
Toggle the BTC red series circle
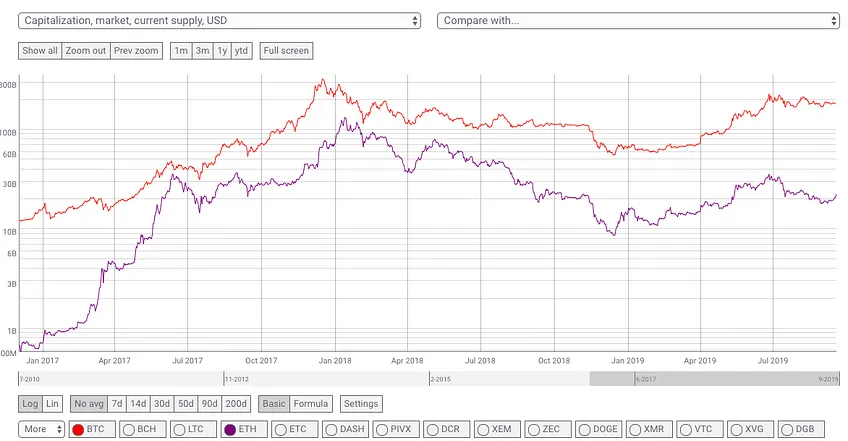tap(78, 430)
